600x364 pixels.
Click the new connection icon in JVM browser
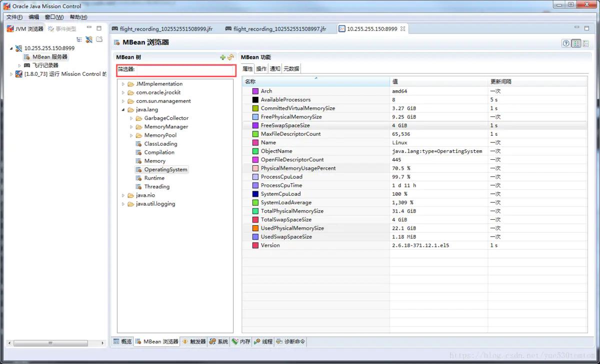pos(89,39)
